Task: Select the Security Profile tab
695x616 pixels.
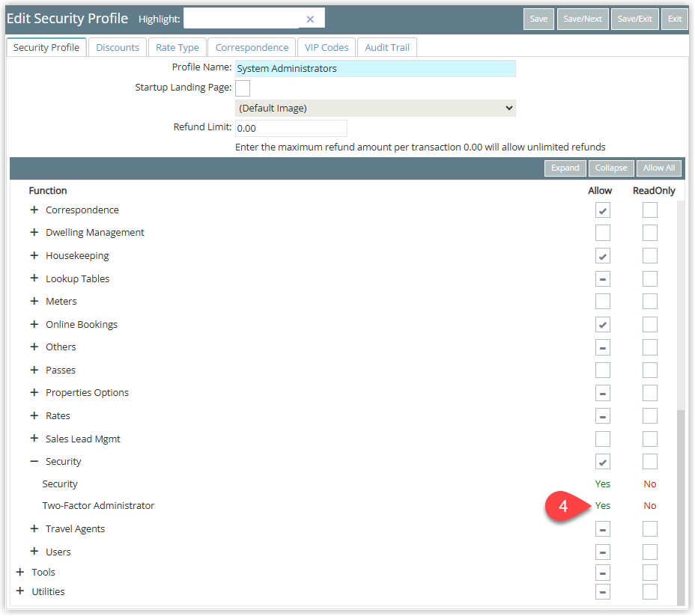Action: pyautogui.click(x=46, y=47)
